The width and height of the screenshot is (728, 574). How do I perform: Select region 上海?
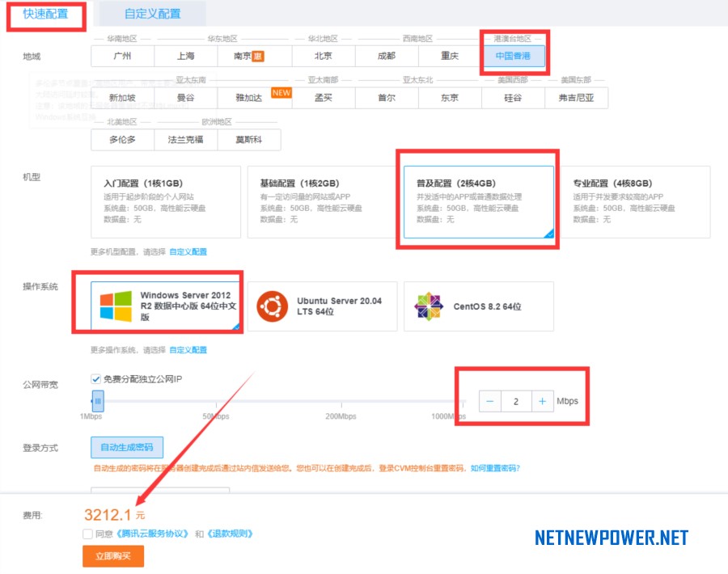pyautogui.click(x=186, y=56)
